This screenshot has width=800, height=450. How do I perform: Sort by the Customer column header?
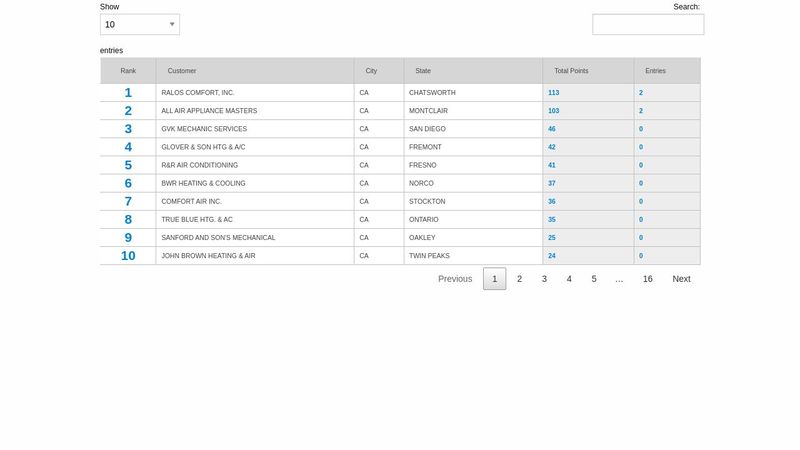tap(182, 71)
